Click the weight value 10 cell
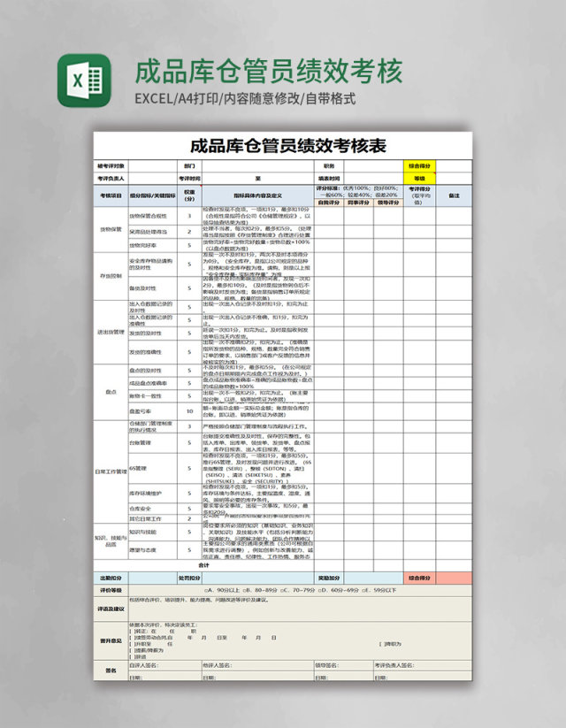This screenshot has width=566, height=728. [189, 411]
